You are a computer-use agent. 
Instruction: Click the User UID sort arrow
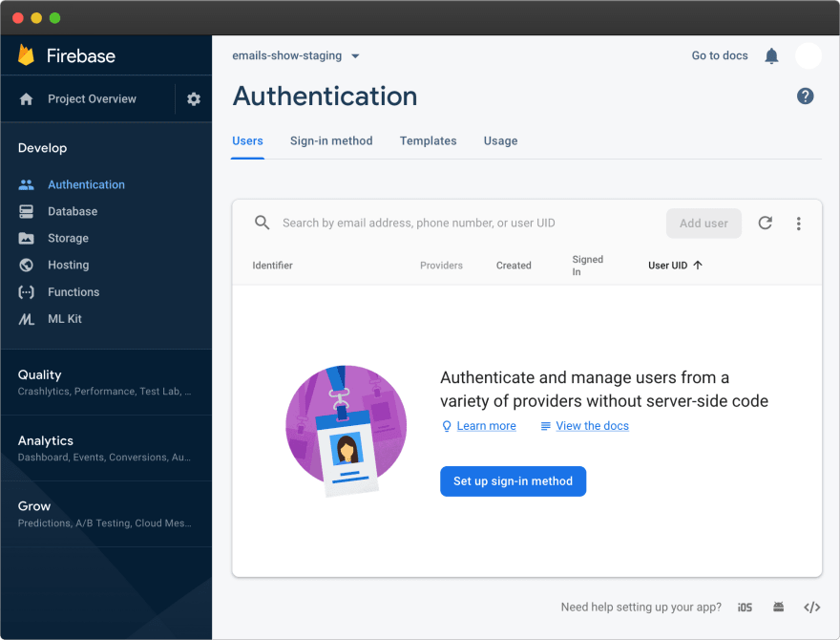698,265
